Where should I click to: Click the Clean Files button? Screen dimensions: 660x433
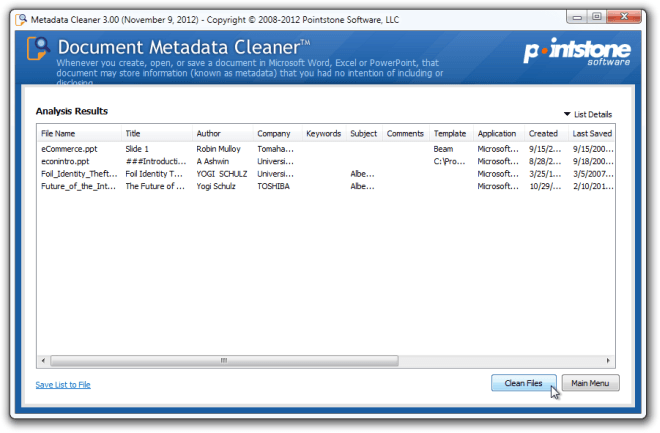click(x=523, y=383)
